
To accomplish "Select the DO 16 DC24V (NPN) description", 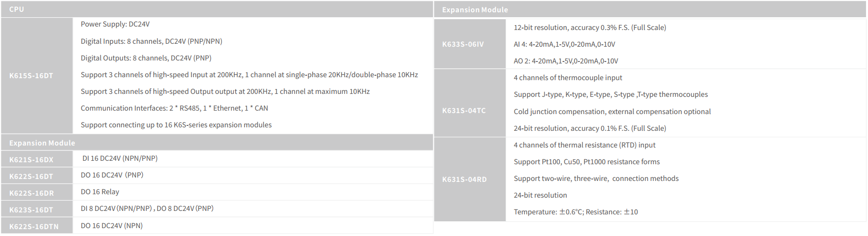I will point(112,226).
